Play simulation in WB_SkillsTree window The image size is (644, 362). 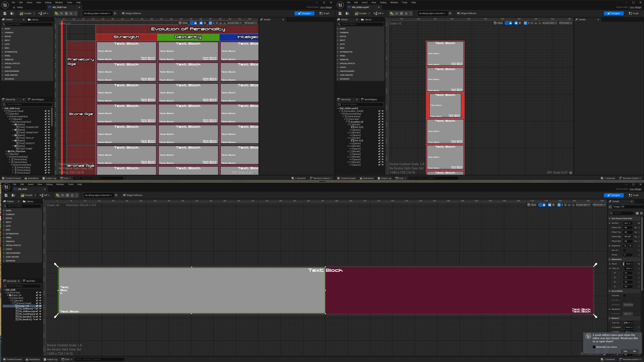57,13
